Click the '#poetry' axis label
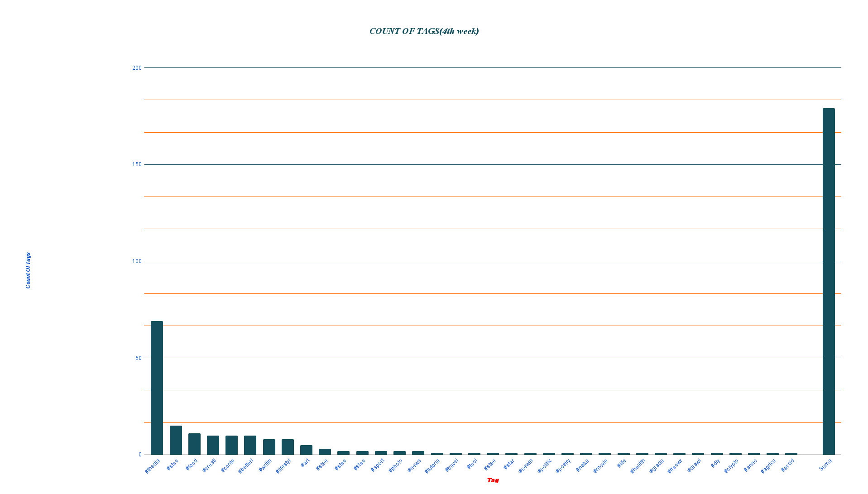The height and width of the screenshot is (494, 868). click(563, 466)
